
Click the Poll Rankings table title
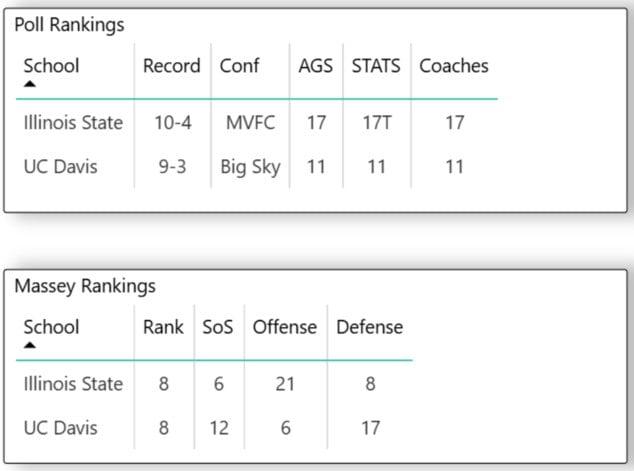point(69,25)
